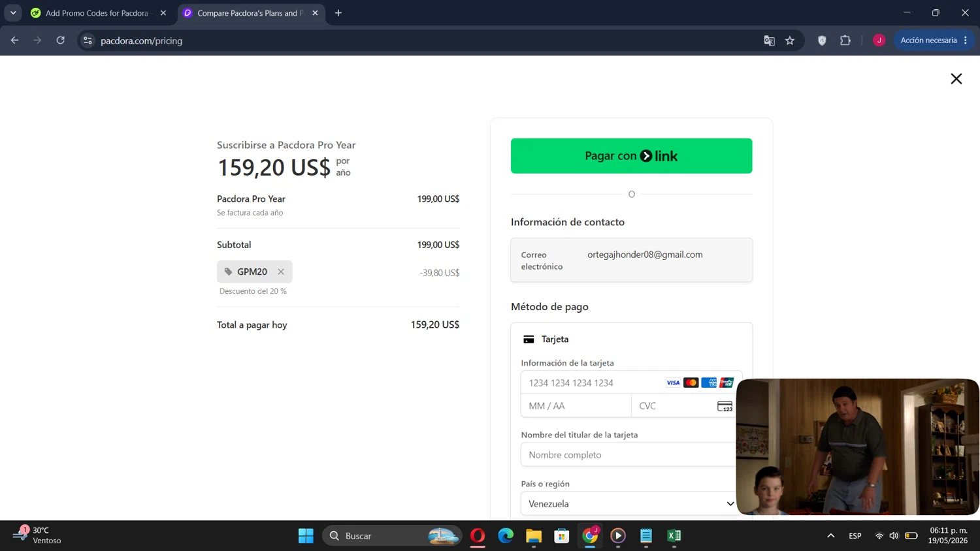
Task: Pay with Link green button
Action: click(x=631, y=156)
